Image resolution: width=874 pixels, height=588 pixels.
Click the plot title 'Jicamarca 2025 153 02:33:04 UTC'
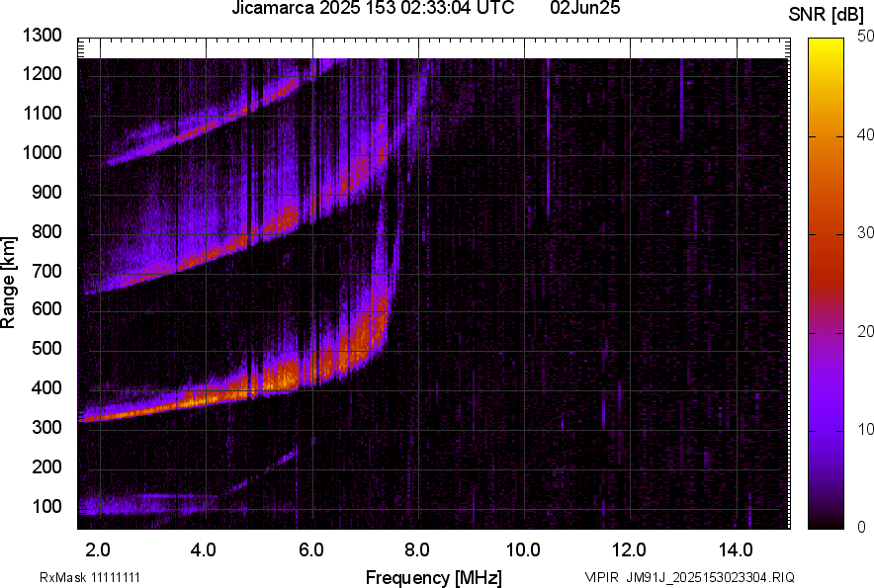point(373,8)
